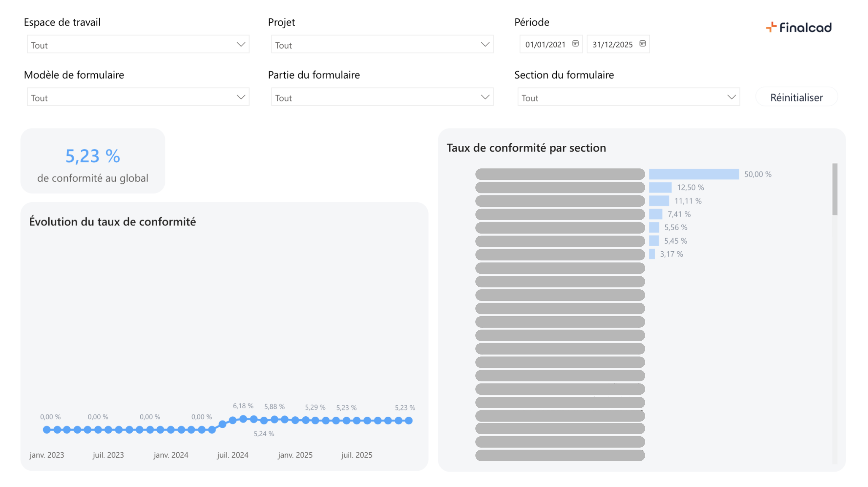Click the 01/01/2021 start date field
Viewport: 868px width, 487px height.
545,45
